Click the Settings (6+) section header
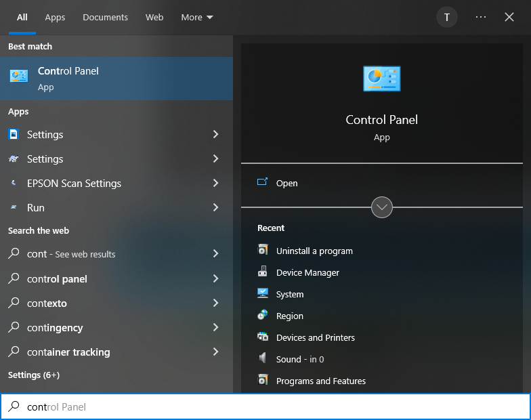Screen dimensions: 531x420 (34, 375)
